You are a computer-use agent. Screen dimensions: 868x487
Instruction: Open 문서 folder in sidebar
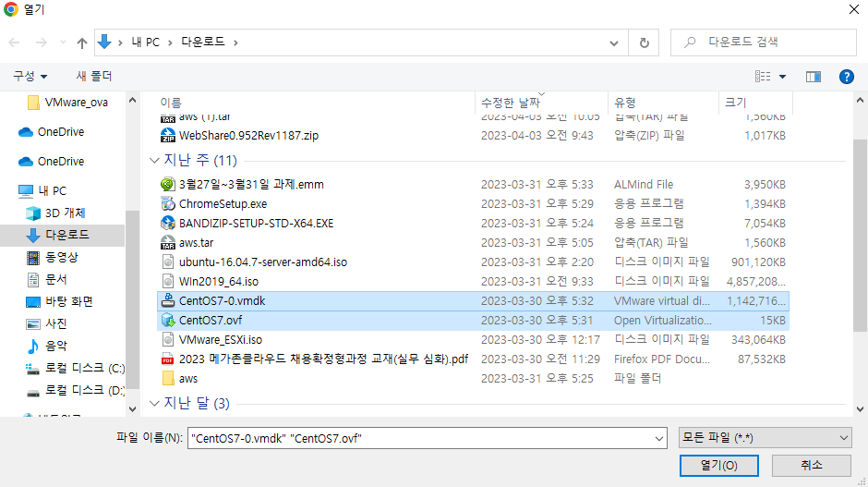point(47,280)
